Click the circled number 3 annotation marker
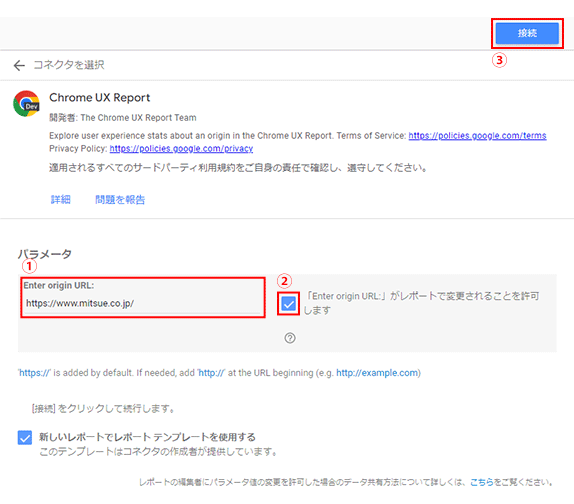This screenshot has width=574, height=504. pos(499,60)
